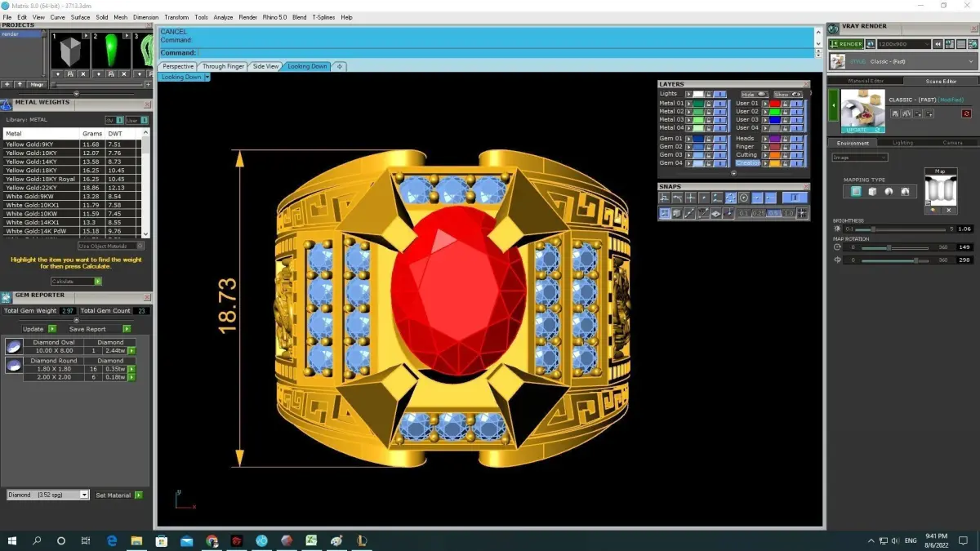Click the User 01 red color swatch
The width and height of the screenshot is (980, 551).
[x=775, y=104]
